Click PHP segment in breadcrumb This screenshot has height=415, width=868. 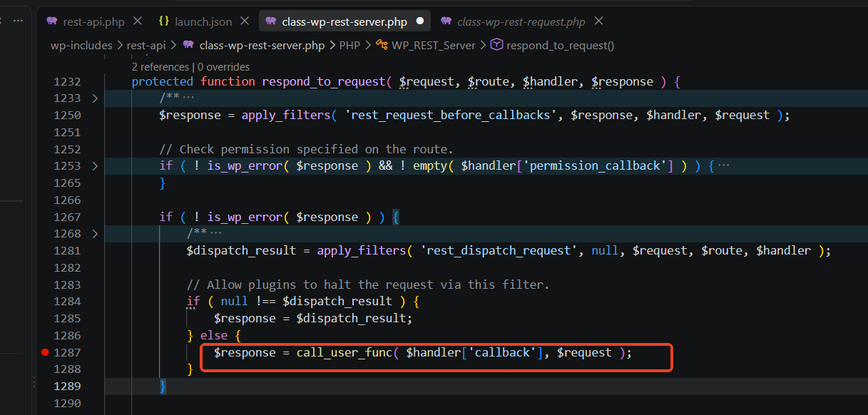[x=349, y=45]
